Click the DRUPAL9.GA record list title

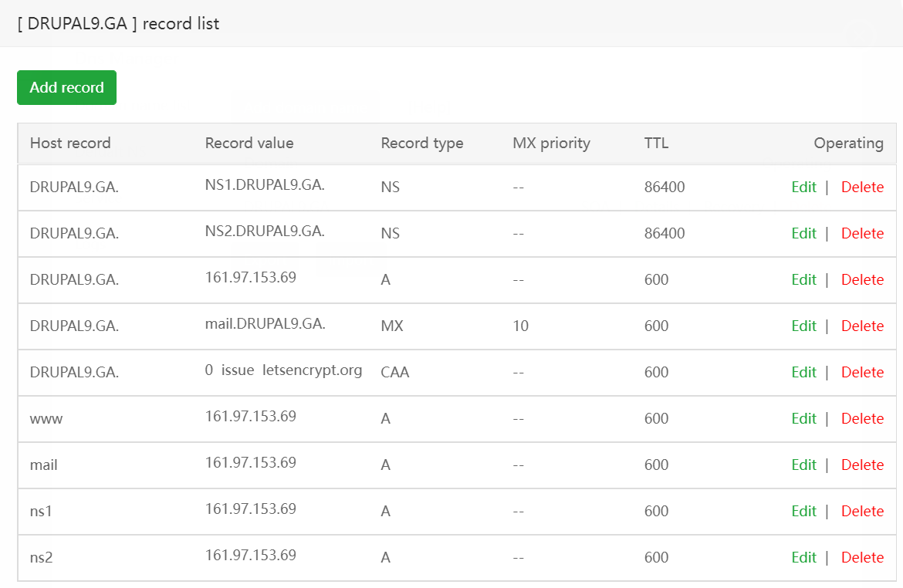pyautogui.click(x=116, y=24)
